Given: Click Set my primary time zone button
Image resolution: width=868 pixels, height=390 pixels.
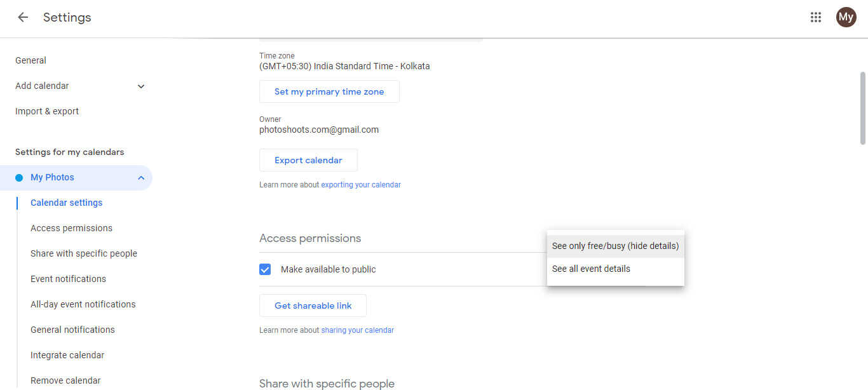Looking at the screenshot, I should click(329, 91).
